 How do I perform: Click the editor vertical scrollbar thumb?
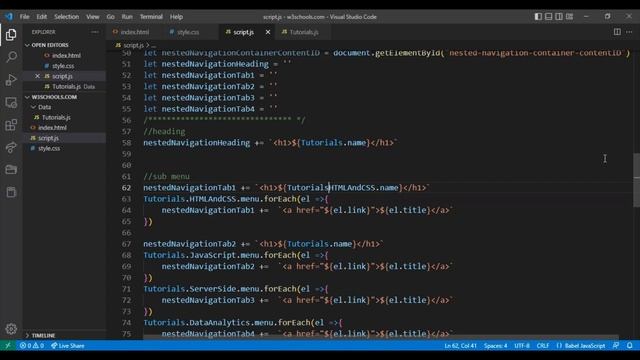636,180
